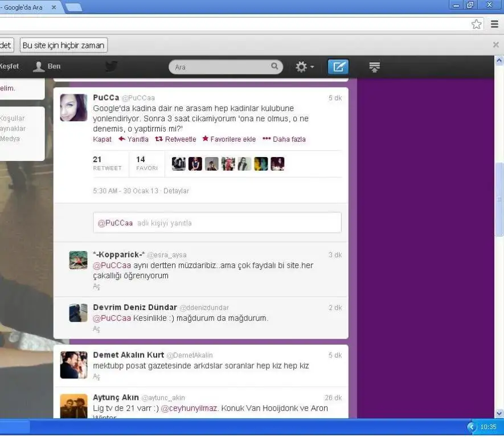
Task: Open PuCCa's profile picture
Action: pos(73,108)
